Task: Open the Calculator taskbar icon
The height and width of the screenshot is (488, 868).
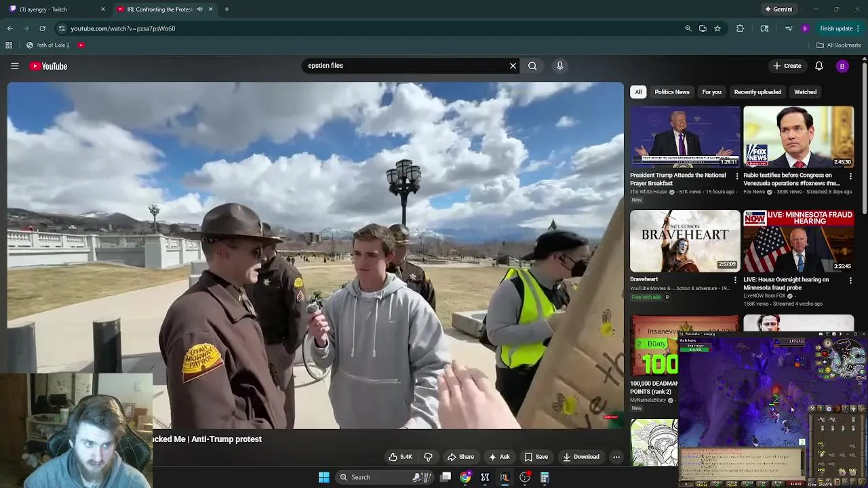Action: pyautogui.click(x=545, y=477)
